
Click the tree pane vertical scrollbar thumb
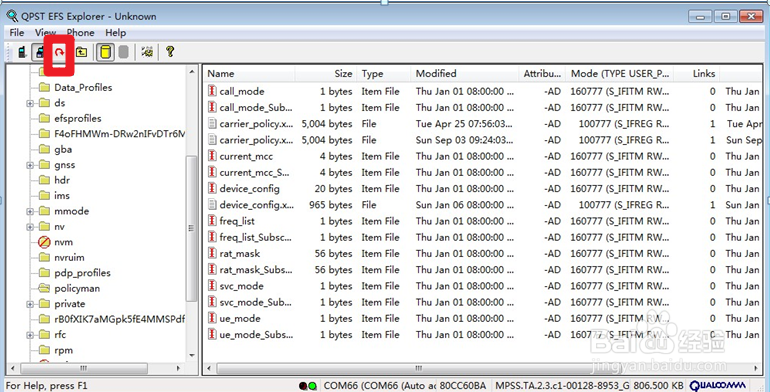coord(191,228)
